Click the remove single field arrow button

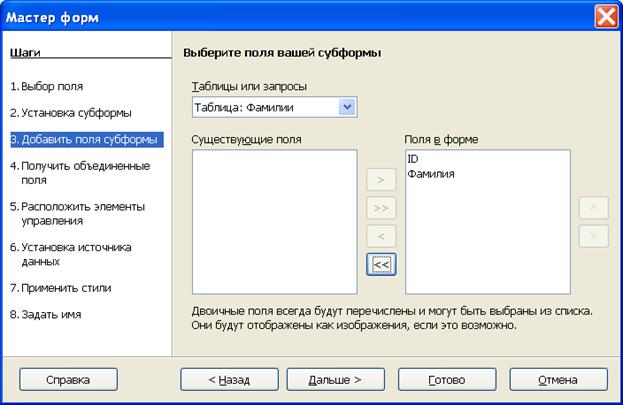point(381,237)
